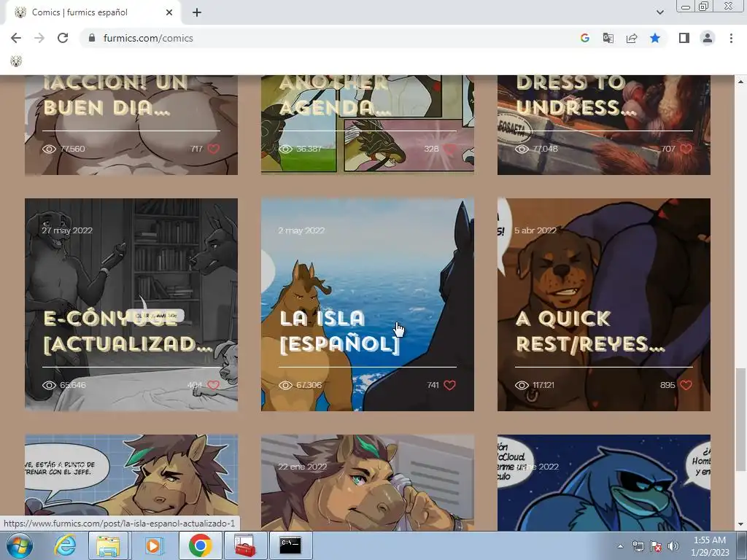Like the E-Cónyuge comic
The image size is (747, 560).
pos(214,385)
